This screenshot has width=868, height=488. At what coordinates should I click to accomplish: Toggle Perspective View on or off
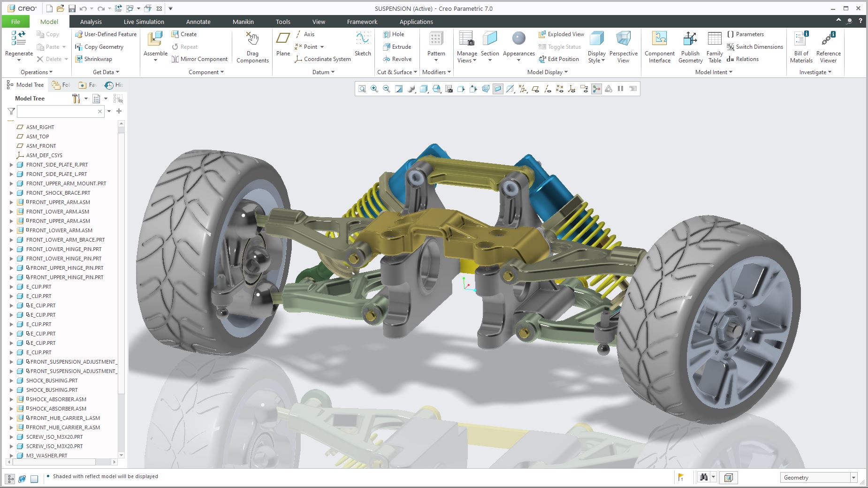[623, 47]
